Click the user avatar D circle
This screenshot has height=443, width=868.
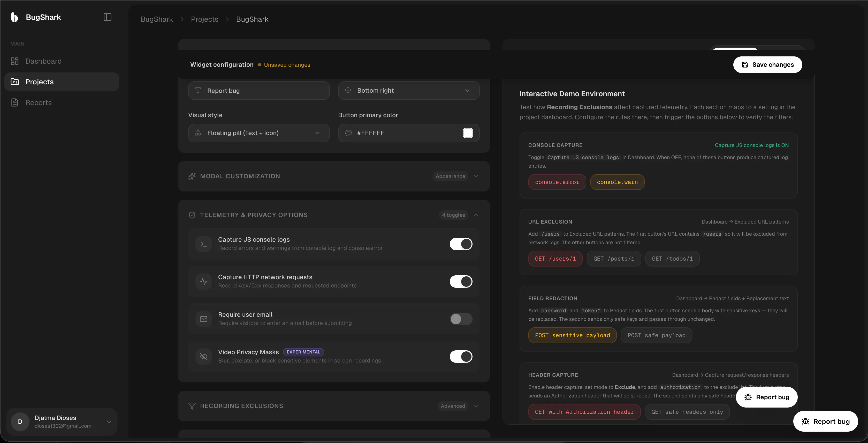20,422
